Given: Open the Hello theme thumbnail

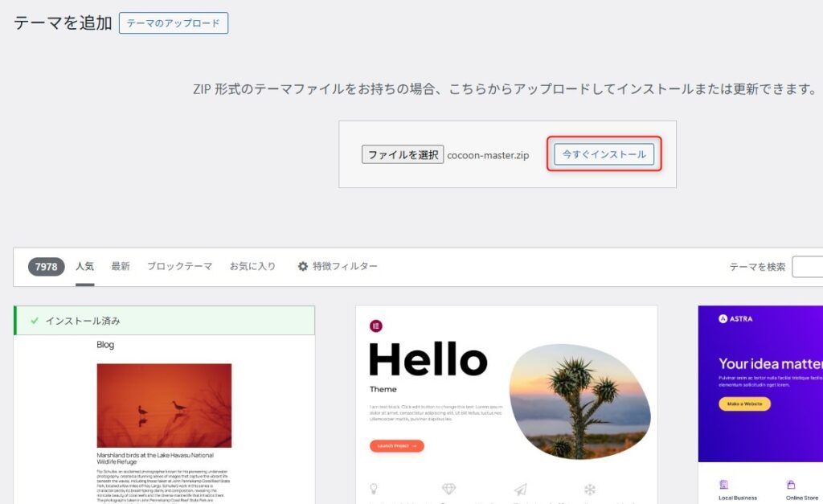Looking at the screenshot, I should [x=506, y=402].
